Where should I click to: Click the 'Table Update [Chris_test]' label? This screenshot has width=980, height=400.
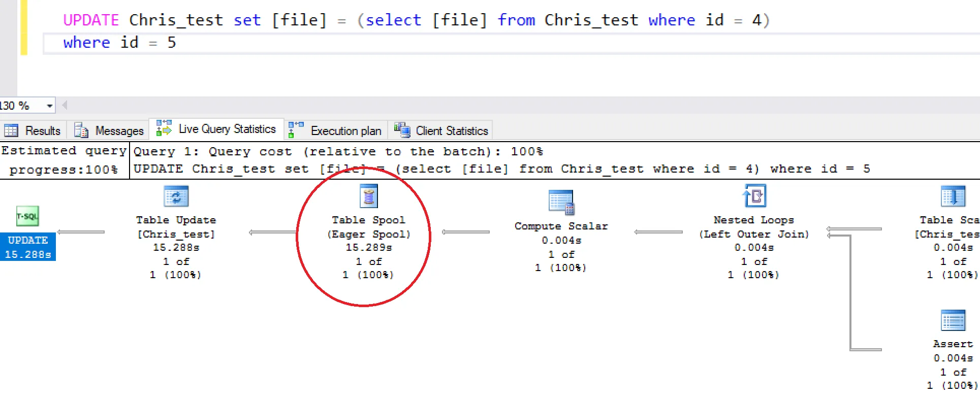coord(176,227)
